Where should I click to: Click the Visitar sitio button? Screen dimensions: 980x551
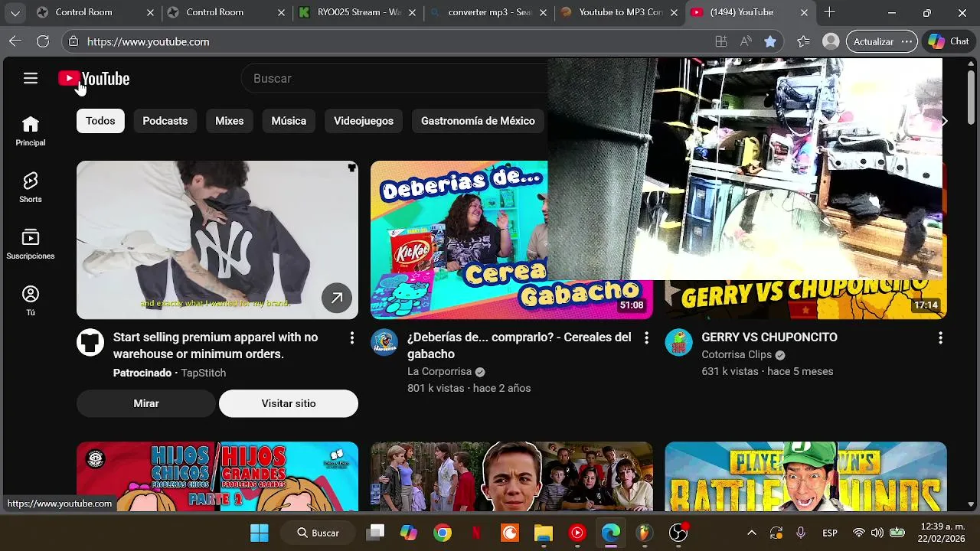(x=289, y=403)
